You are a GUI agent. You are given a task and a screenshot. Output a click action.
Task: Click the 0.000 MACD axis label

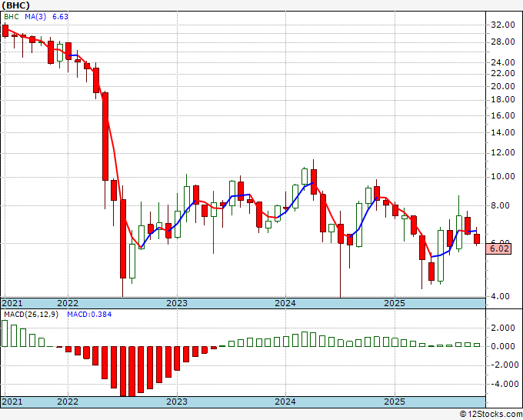(x=503, y=346)
